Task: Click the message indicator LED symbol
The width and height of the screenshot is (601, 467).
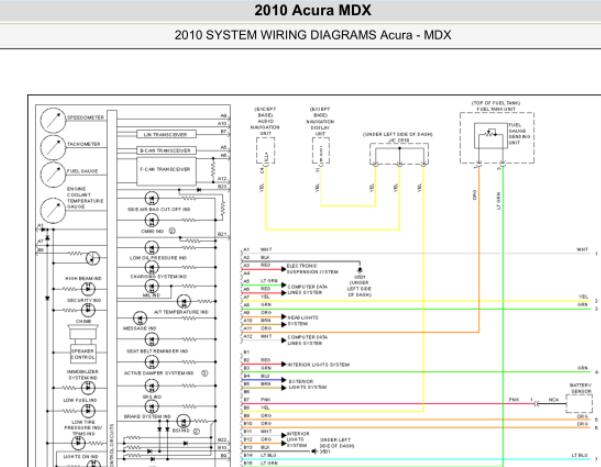Action: [140, 318]
